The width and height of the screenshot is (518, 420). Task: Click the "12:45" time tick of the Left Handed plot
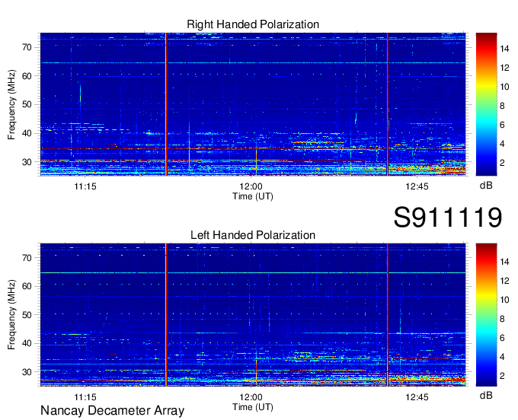(x=417, y=397)
